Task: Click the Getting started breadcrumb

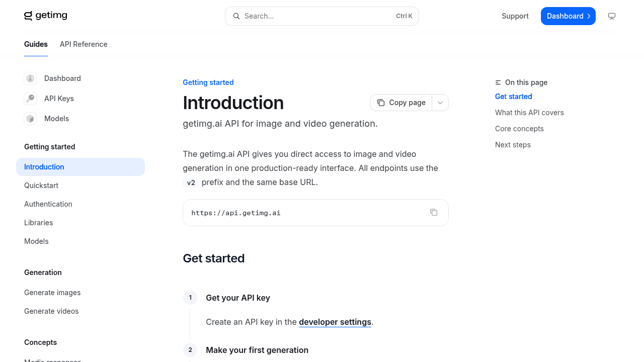Action: [x=208, y=82]
